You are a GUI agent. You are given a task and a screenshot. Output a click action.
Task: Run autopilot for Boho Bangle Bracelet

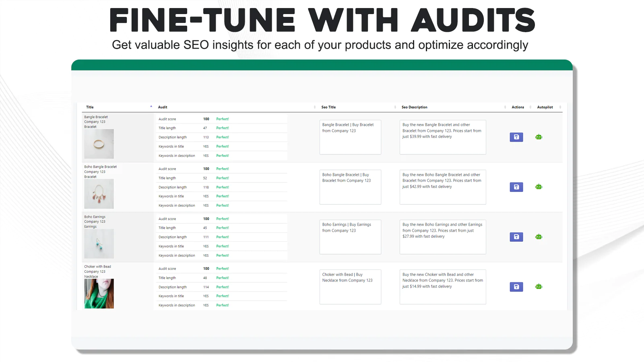[x=539, y=187]
